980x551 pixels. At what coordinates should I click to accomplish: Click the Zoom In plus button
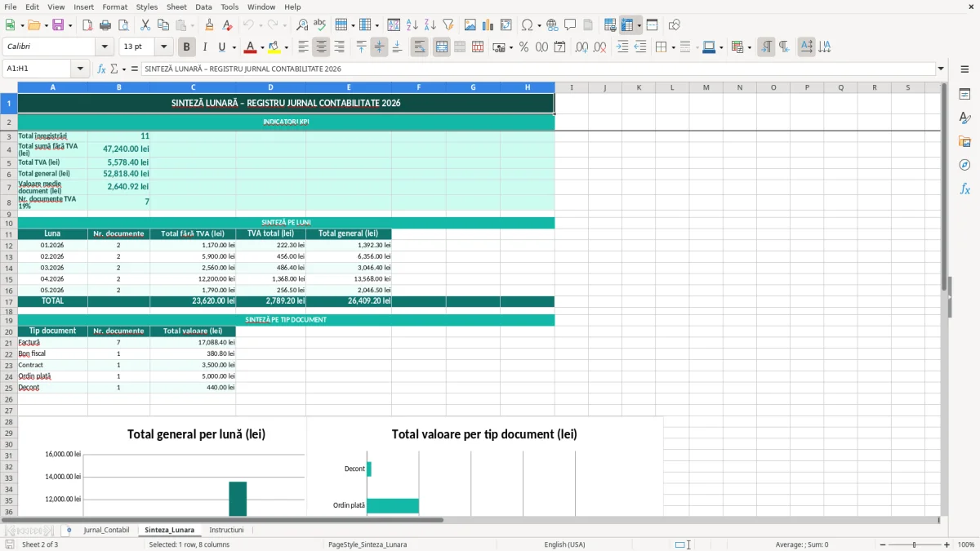pos(947,544)
